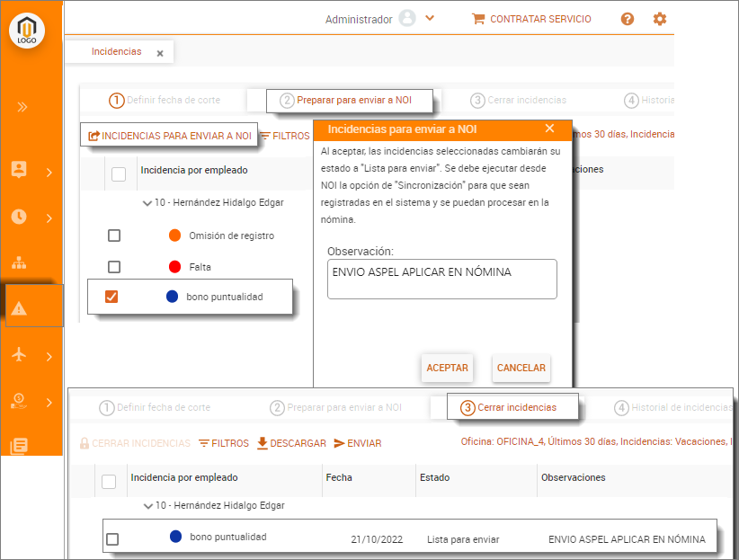Click the Observación text field
Viewport: 739px width, 560px height.
pyautogui.click(x=441, y=279)
